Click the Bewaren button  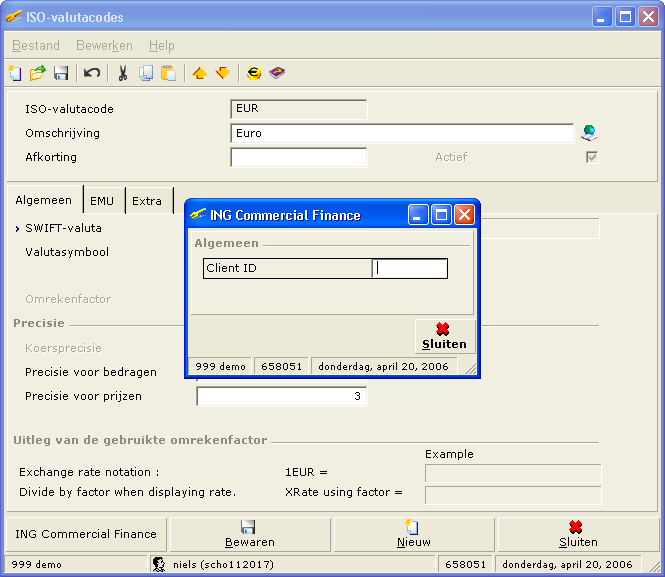click(250, 534)
